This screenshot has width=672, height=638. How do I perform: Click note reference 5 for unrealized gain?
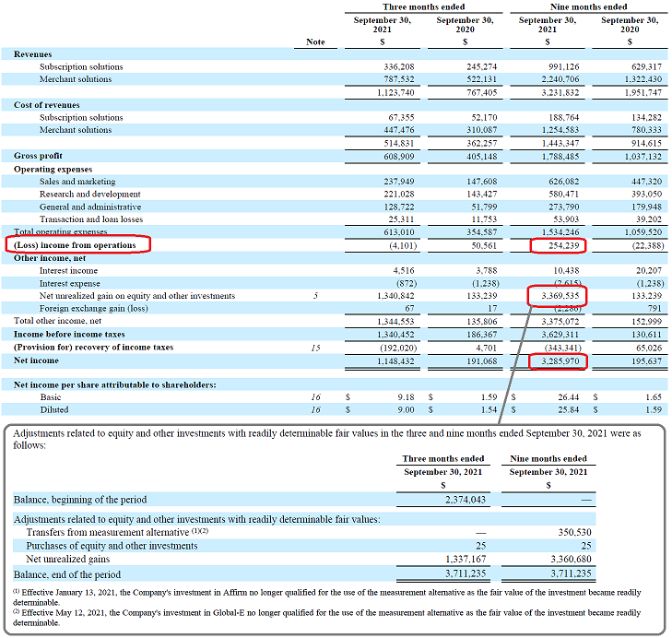315,296
